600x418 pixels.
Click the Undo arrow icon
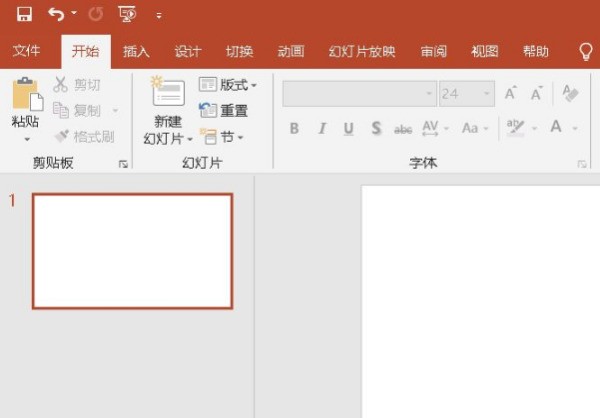pos(56,15)
